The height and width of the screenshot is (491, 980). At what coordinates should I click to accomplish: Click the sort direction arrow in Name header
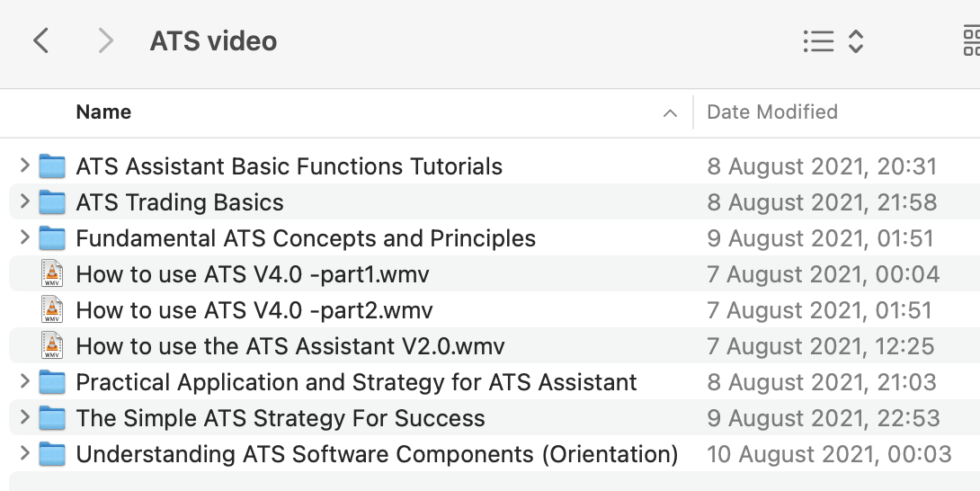[670, 113]
